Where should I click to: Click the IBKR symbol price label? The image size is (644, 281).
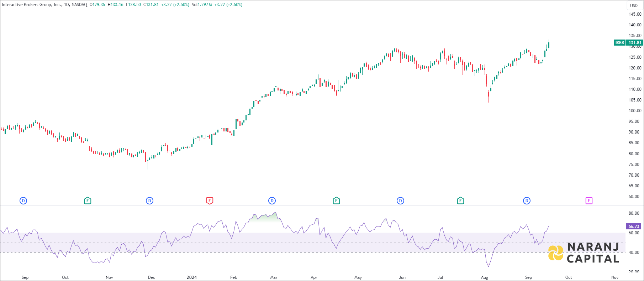(x=619, y=43)
